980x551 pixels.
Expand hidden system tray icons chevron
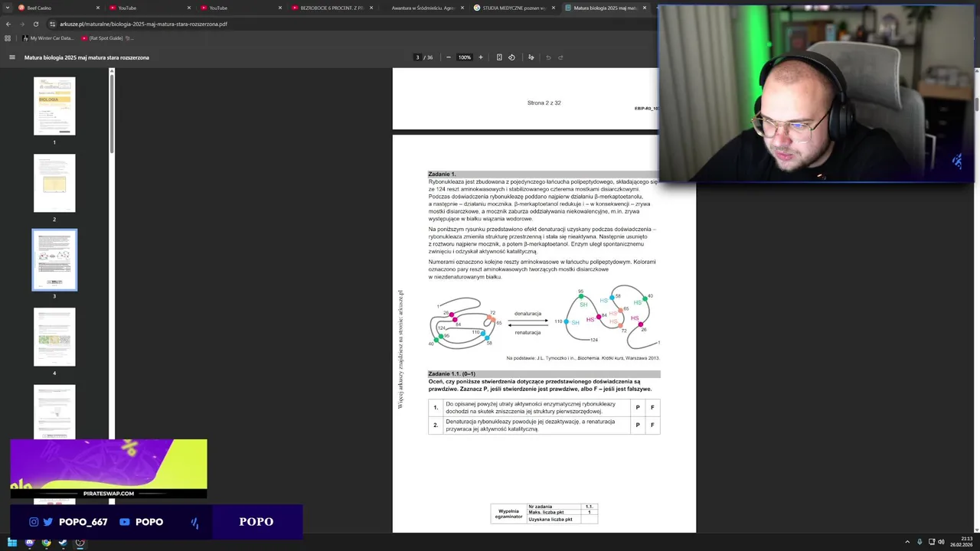908,542
